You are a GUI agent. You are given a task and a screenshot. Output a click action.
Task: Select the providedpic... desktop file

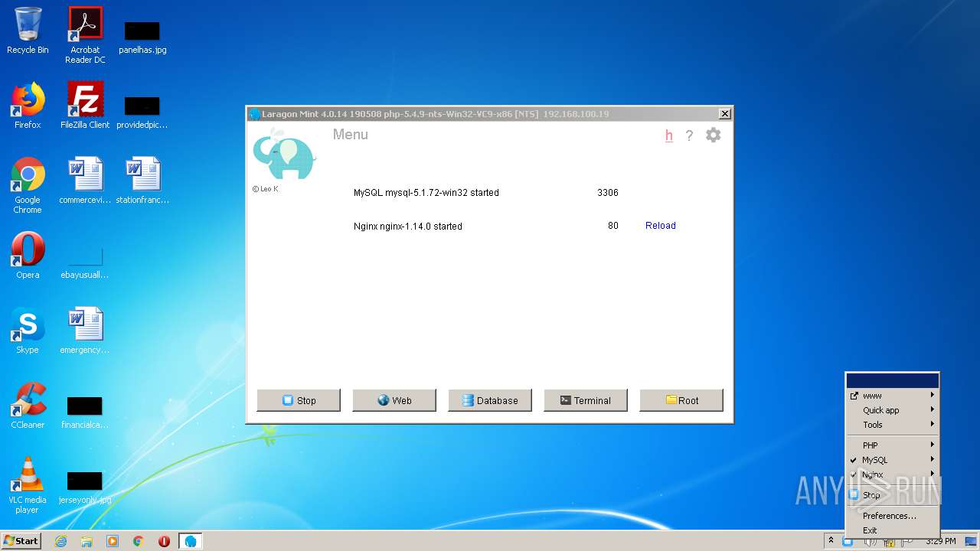[142, 111]
